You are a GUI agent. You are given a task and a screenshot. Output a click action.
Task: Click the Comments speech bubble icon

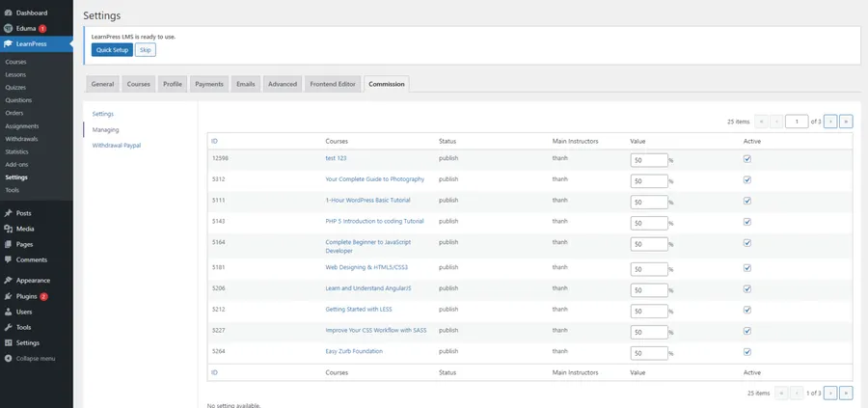pos(8,259)
